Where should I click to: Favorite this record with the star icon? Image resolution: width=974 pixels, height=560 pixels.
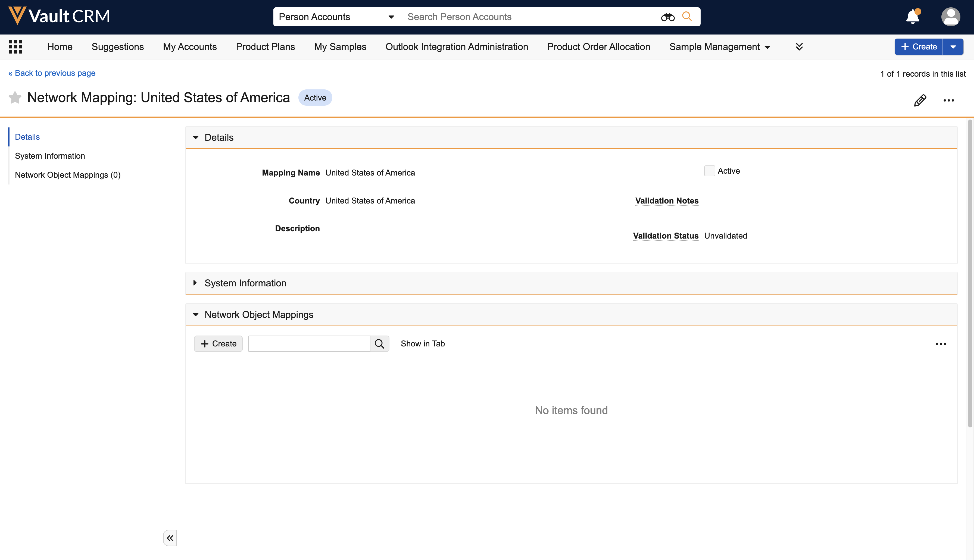click(15, 98)
